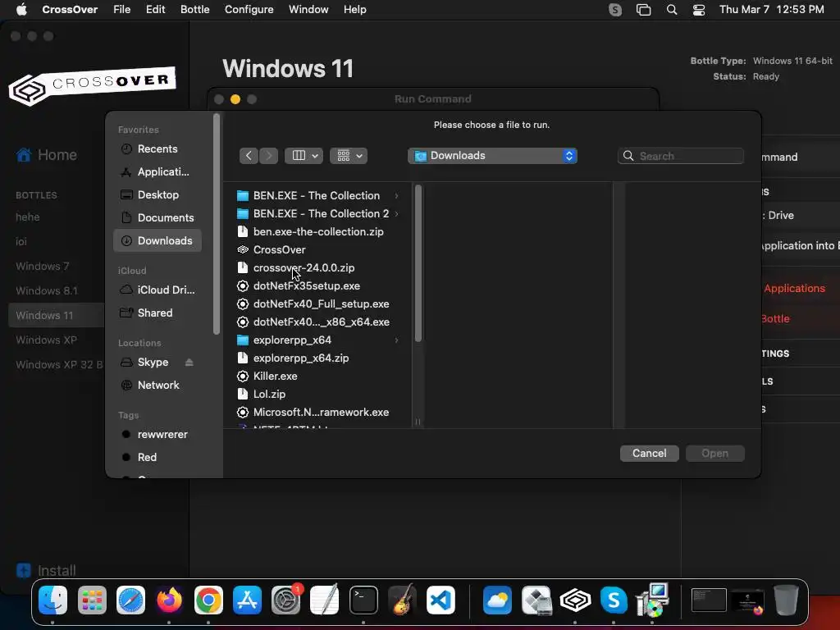The image size is (840, 630).
Task: Select ben.exe-the-collection.zip file
Action: pos(319,232)
